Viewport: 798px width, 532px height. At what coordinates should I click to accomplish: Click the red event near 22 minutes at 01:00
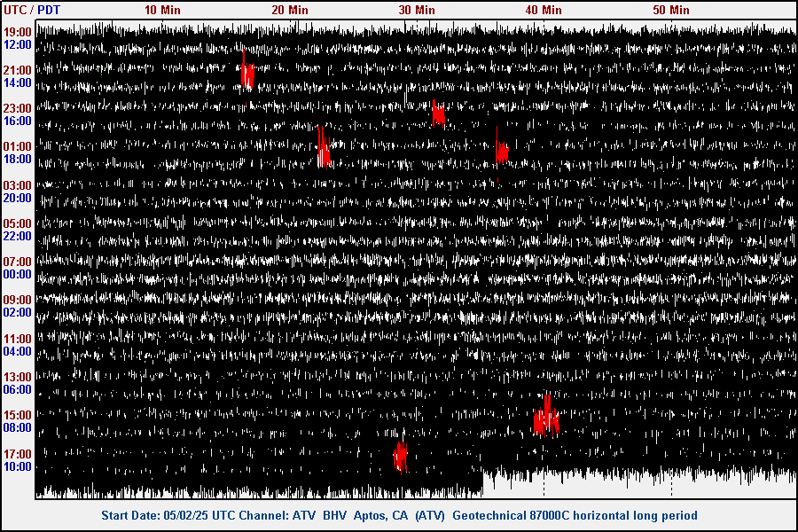point(324,148)
